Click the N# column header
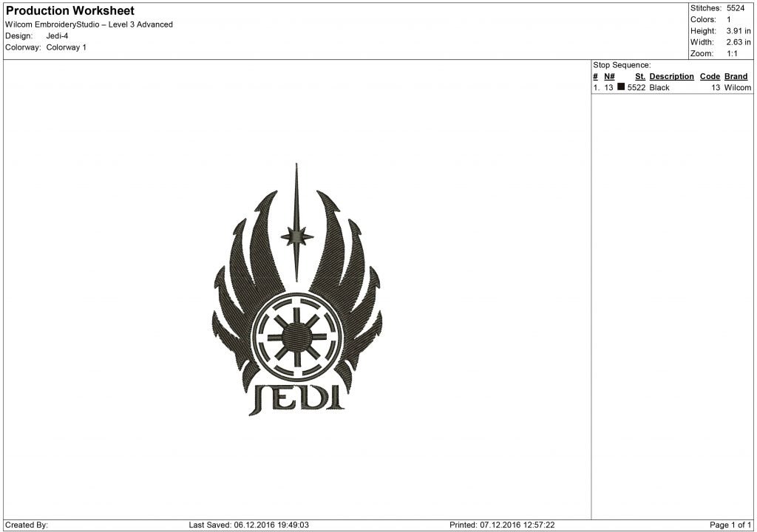757x532 pixels. coord(608,76)
